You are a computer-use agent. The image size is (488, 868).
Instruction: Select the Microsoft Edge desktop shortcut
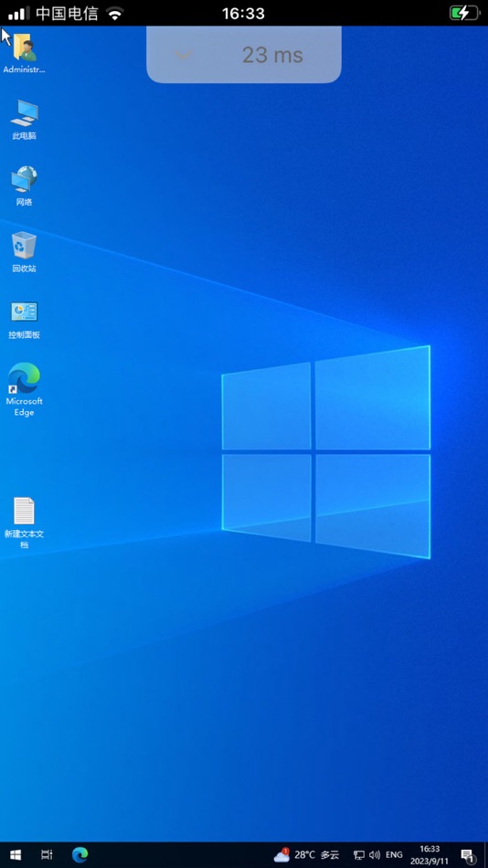[24, 390]
